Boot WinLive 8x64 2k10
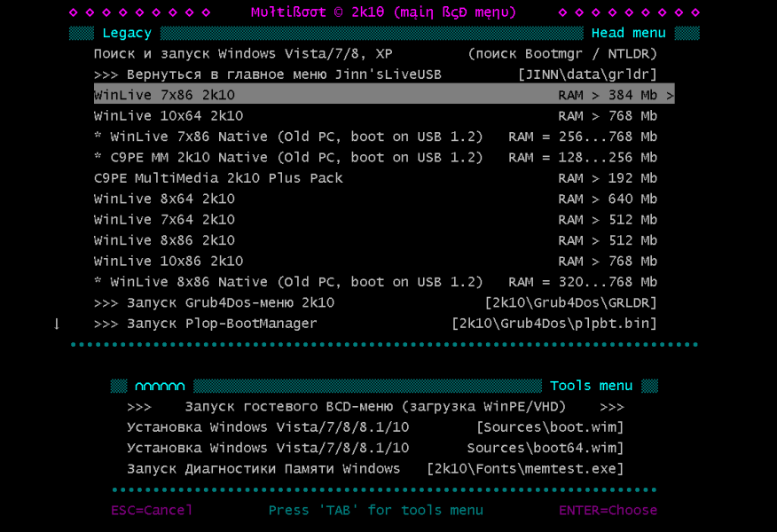The width and height of the screenshot is (777, 532). click(165, 199)
